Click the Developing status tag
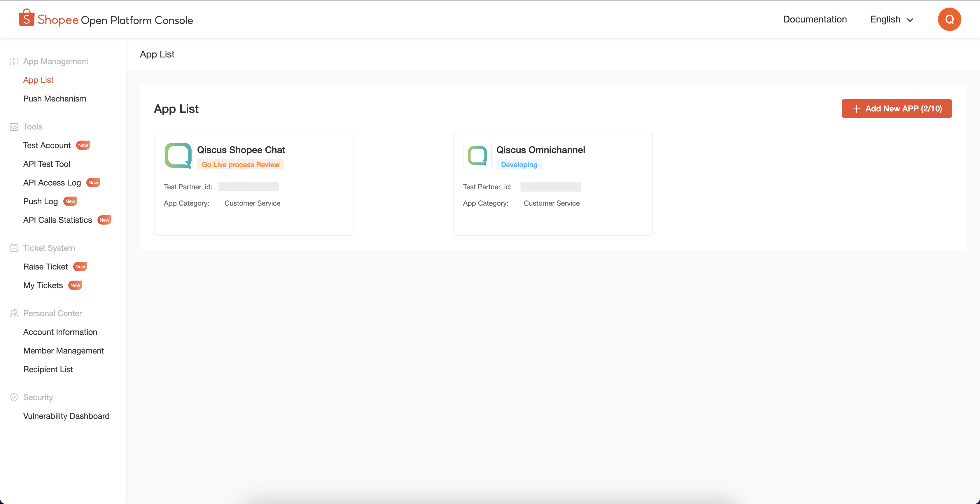 coord(519,165)
